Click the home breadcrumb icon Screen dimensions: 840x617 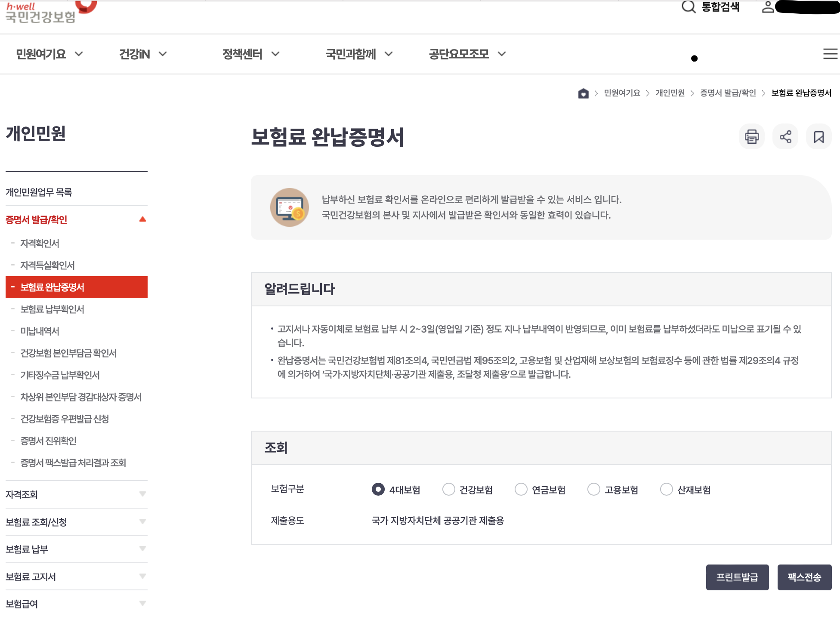click(x=583, y=93)
